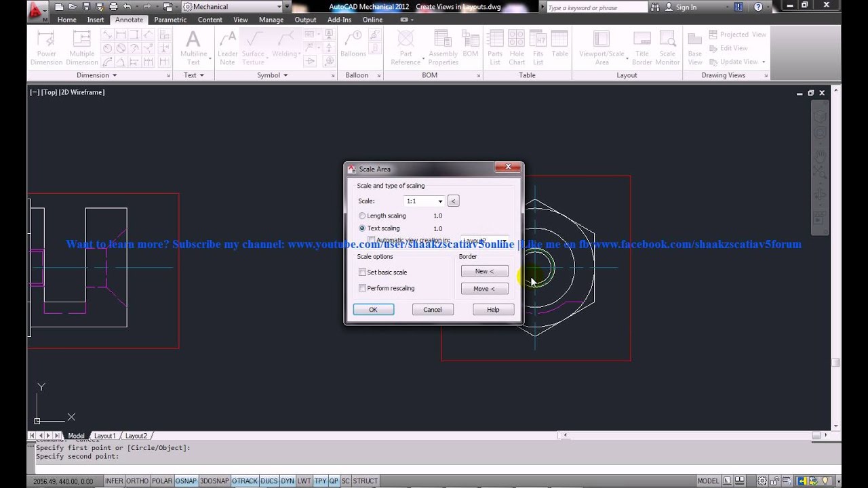Click the Plot printer icon in quick access toolbar
The height and width of the screenshot is (488, 868).
pyautogui.click(x=113, y=7)
